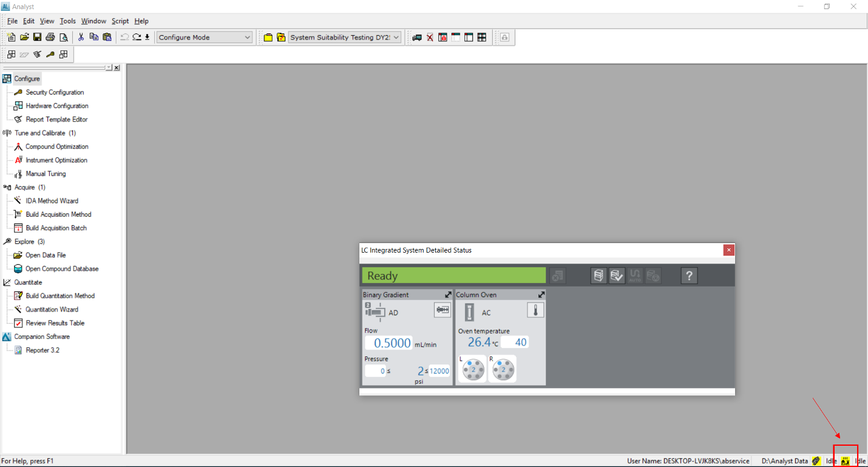The height and width of the screenshot is (467, 868).
Task: Open the Hardware Configuration panel
Action: click(56, 105)
